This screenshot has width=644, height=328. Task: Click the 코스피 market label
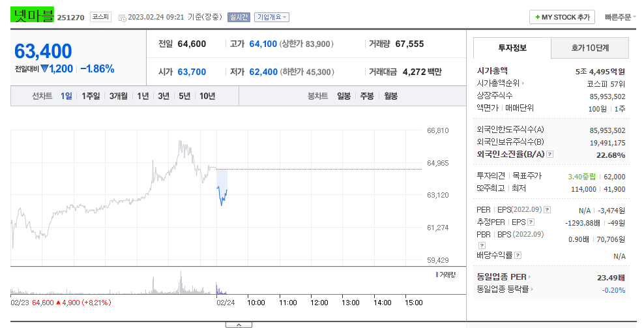pyautogui.click(x=100, y=17)
